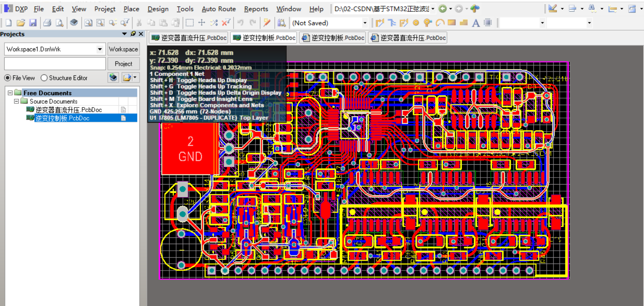Open the Projects panel options arrow

point(125,34)
